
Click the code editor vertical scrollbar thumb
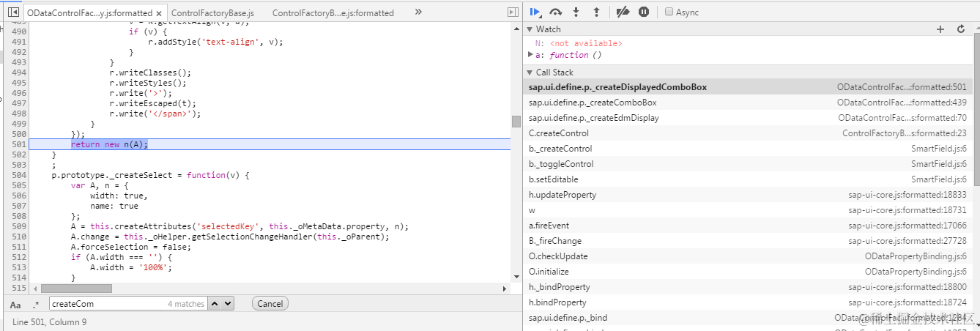(x=516, y=122)
